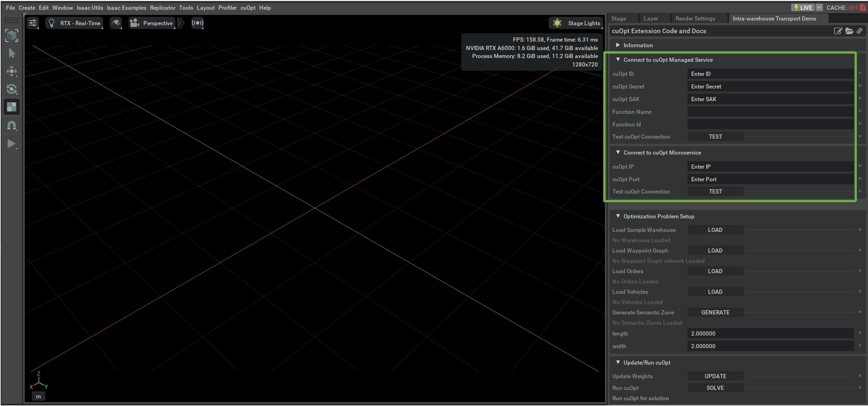Open the Isaac Utils menu
The image size is (868, 406).
[x=90, y=7]
